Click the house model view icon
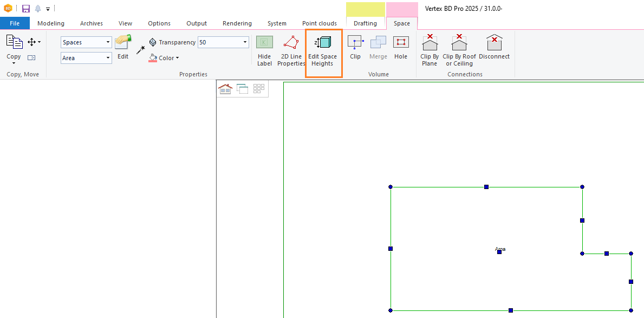The image size is (644, 318). pos(225,89)
